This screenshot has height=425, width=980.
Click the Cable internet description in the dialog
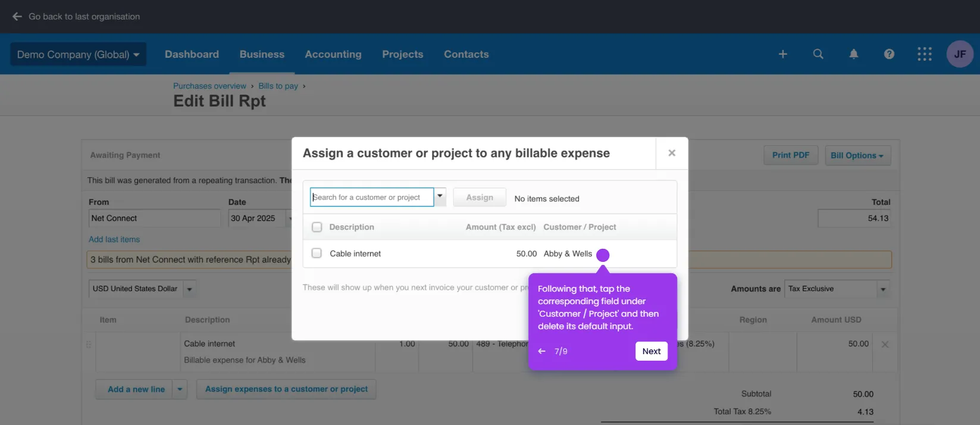tap(355, 254)
